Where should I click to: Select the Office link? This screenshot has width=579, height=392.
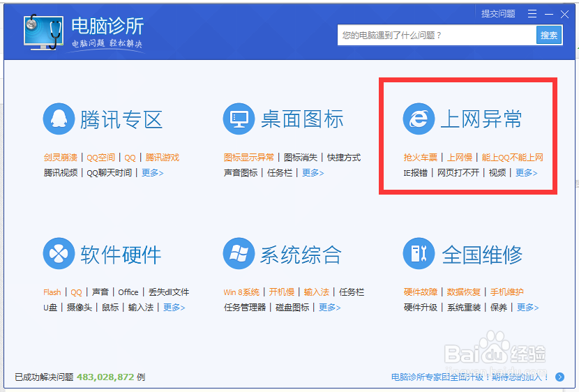coord(128,292)
